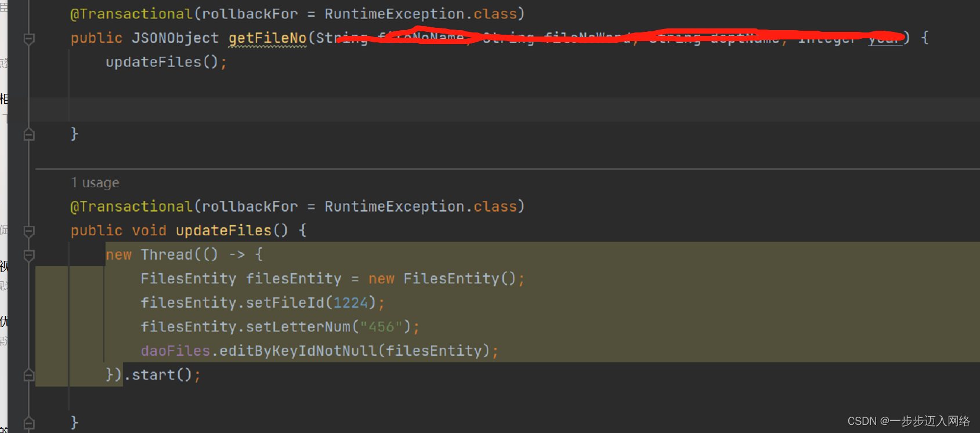
Task: Click fold end marker beside }).start() line
Action: (x=28, y=376)
